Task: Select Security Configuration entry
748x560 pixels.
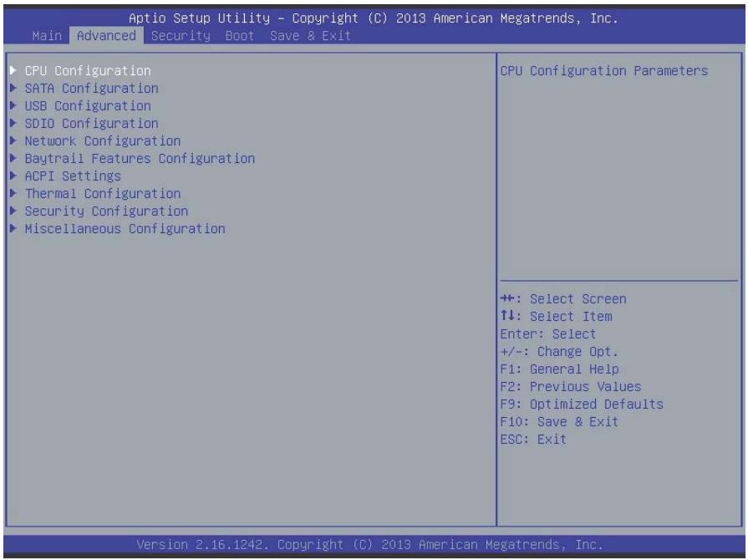Action: pyautogui.click(x=107, y=211)
